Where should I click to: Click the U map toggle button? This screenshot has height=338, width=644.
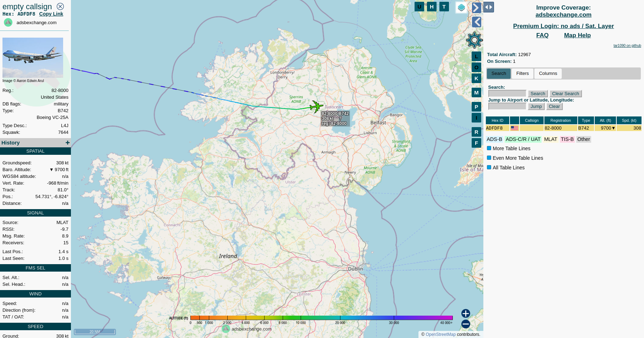pos(419,6)
